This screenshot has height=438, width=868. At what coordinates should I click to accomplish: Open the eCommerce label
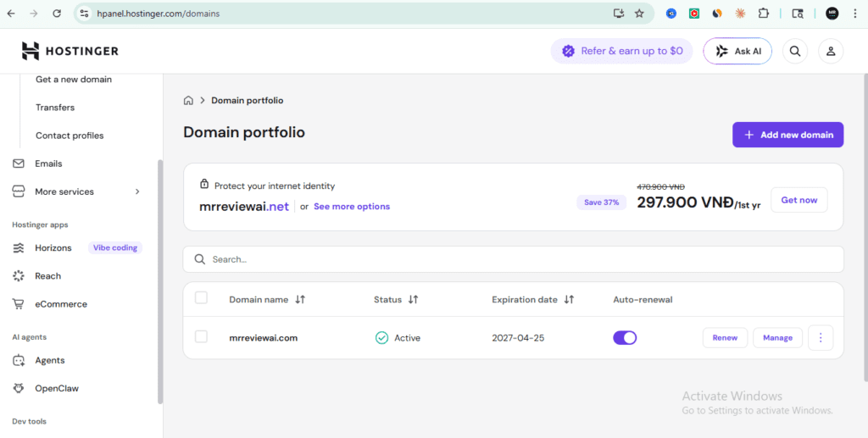click(x=61, y=304)
